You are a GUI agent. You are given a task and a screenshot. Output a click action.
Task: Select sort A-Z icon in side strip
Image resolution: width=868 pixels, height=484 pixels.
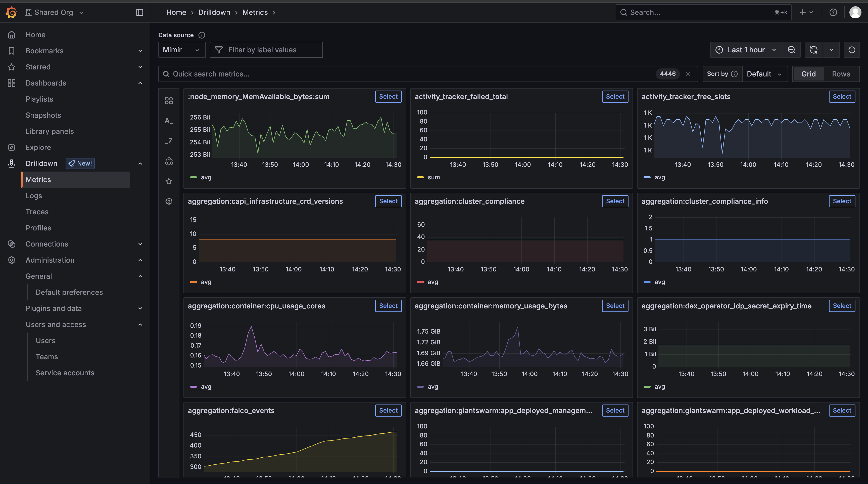click(169, 121)
